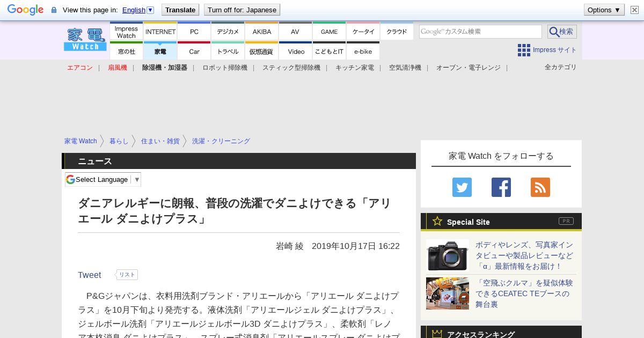Open the e-bike tab
This screenshot has width=644, height=338.
pyautogui.click(x=363, y=51)
